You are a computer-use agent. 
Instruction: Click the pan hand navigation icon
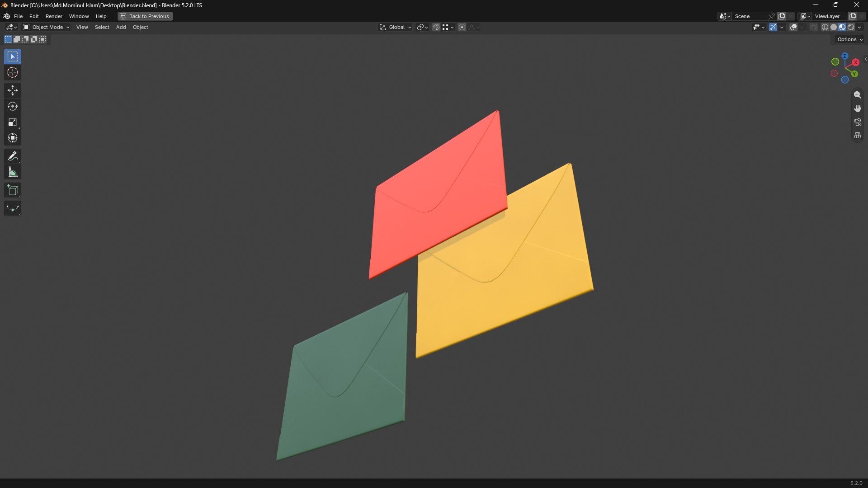(857, 108)
